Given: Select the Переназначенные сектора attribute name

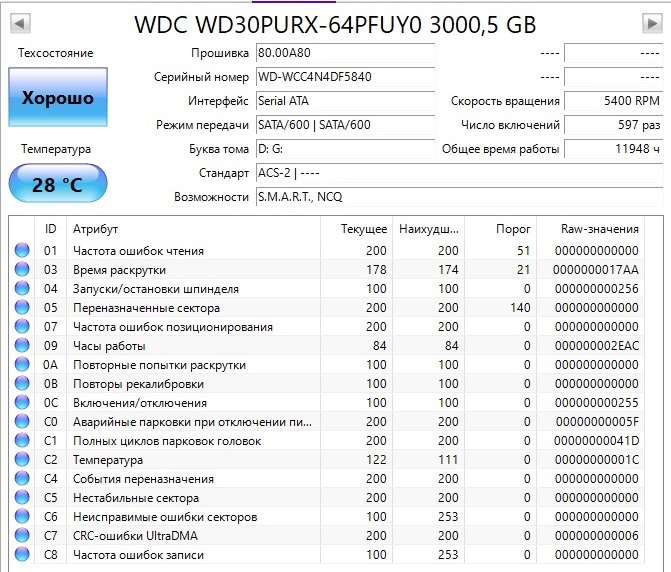Looking at the screenshot, I should pyautogui.click(x=146, y=308).
